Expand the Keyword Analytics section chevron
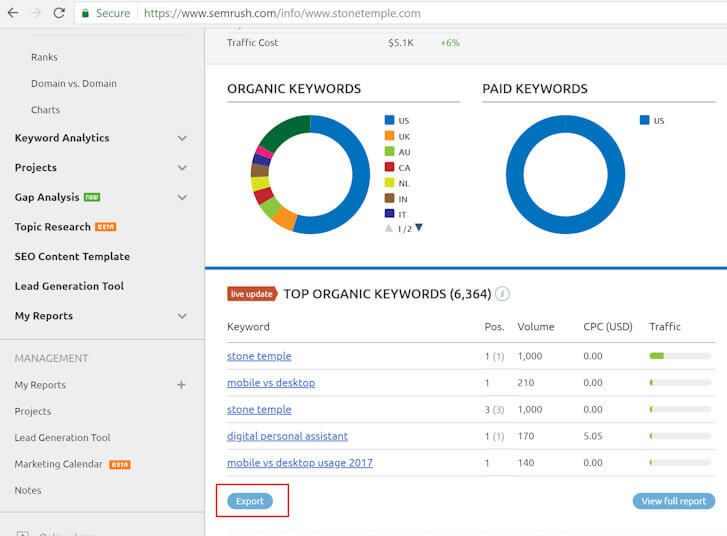The width and height of the screenshot is (727, 536). point(182,138)
